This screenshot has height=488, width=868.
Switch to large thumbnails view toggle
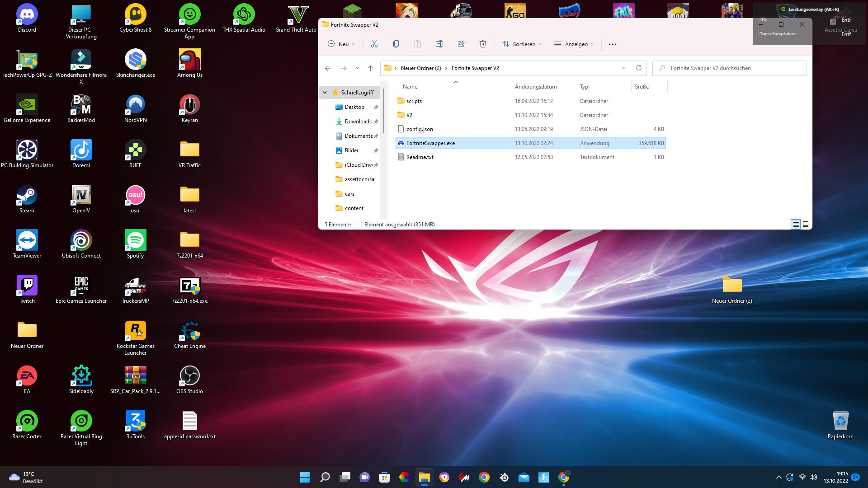click(x=806, y=224)
